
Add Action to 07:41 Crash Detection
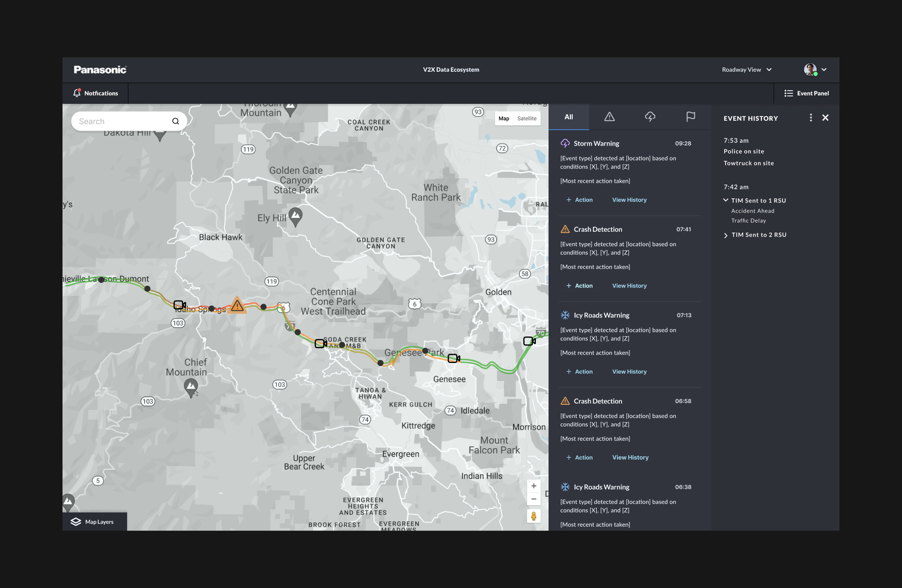tap(579, 286)
